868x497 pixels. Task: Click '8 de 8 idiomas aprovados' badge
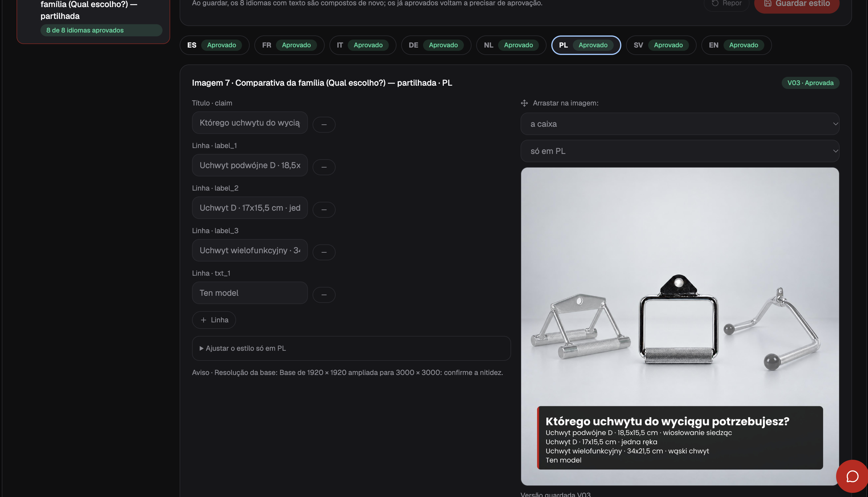tap(101, 30)
